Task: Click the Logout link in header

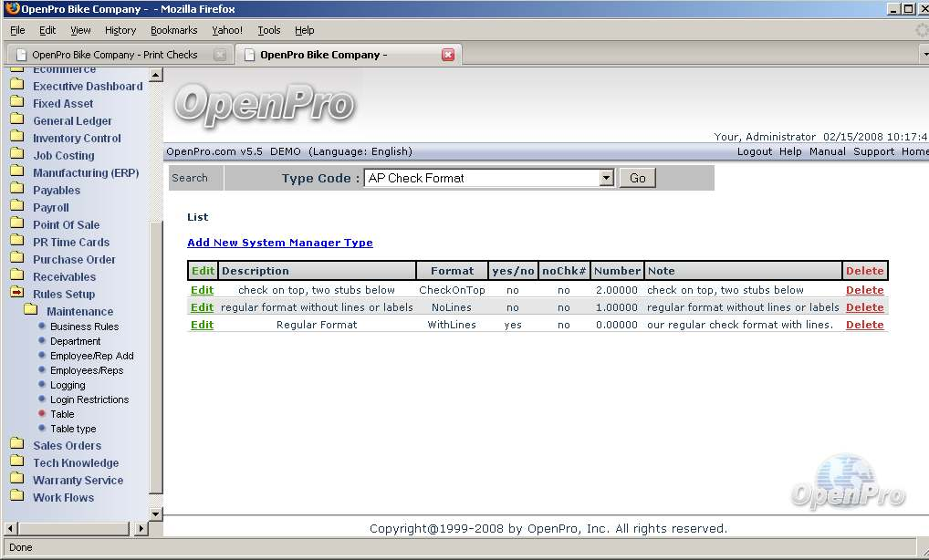Action: [755, 151]
